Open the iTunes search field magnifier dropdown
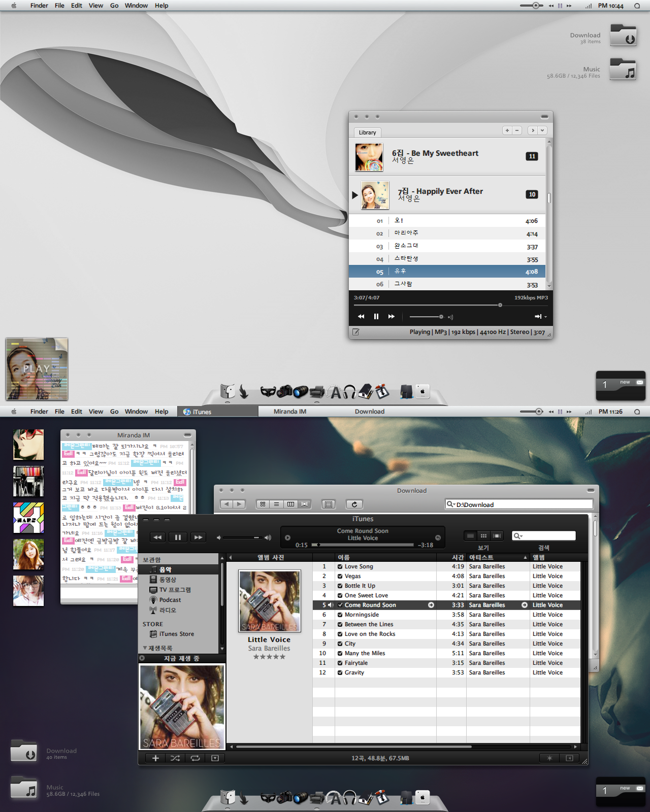 click(517, 536)
